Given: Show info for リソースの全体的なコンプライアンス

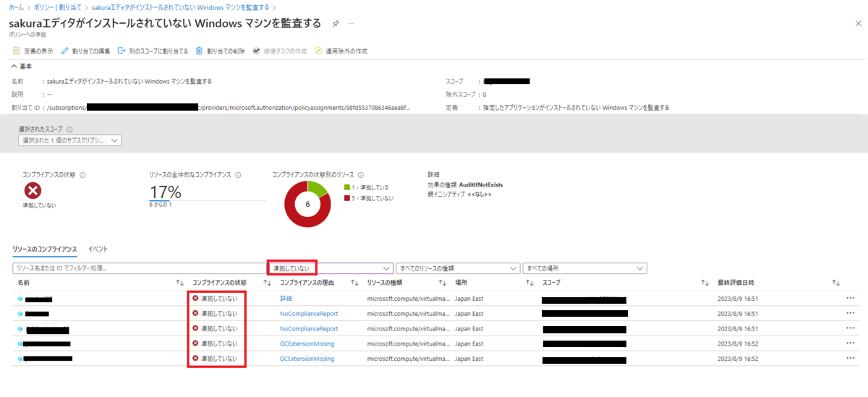Looking at the screenshot, I should (x=238, y=175).
